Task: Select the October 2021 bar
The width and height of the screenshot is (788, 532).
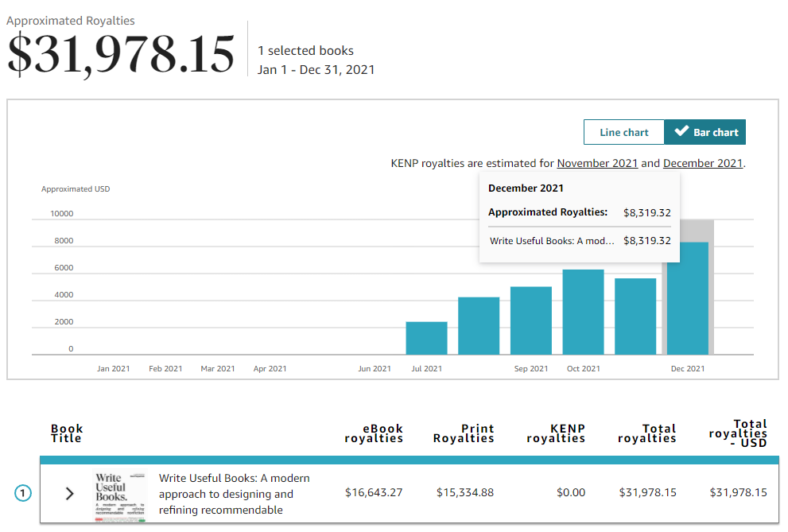Action: [583, 312]
